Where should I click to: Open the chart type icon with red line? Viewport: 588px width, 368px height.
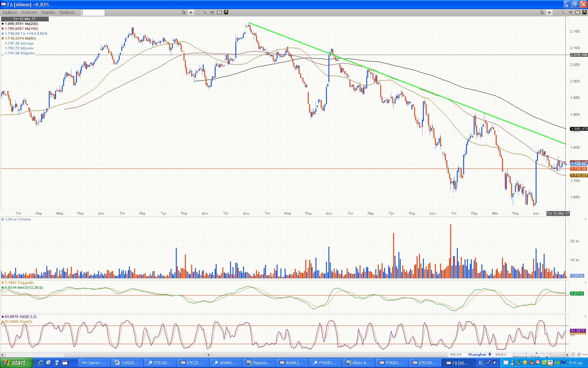point(219,12)
